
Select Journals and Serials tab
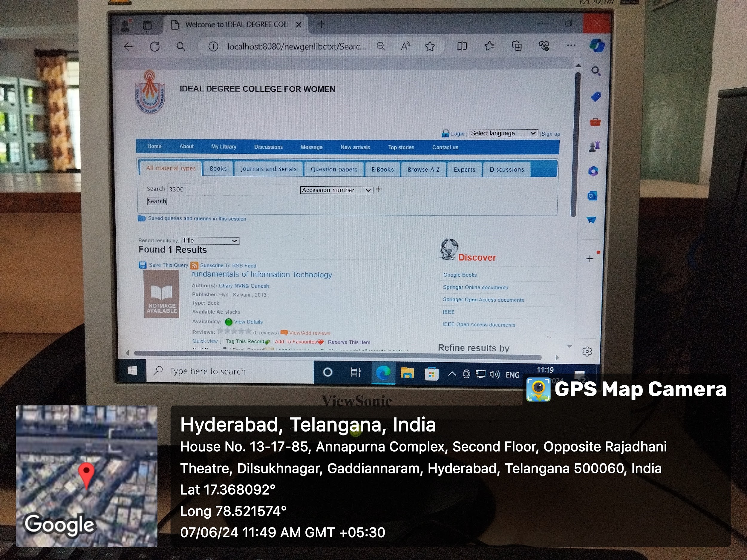[269, 169]
